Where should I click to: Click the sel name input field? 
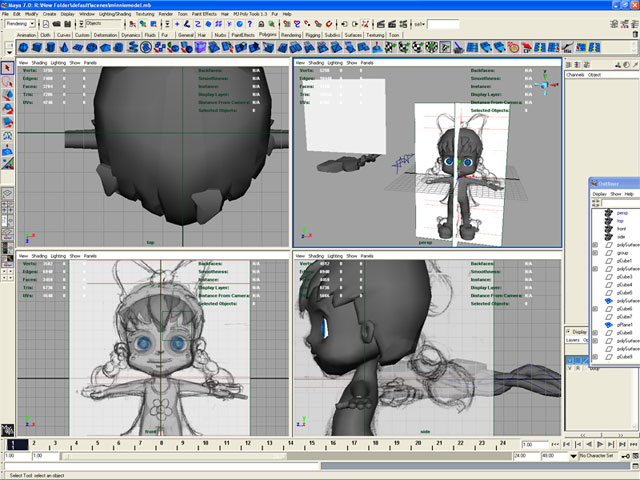443,24
